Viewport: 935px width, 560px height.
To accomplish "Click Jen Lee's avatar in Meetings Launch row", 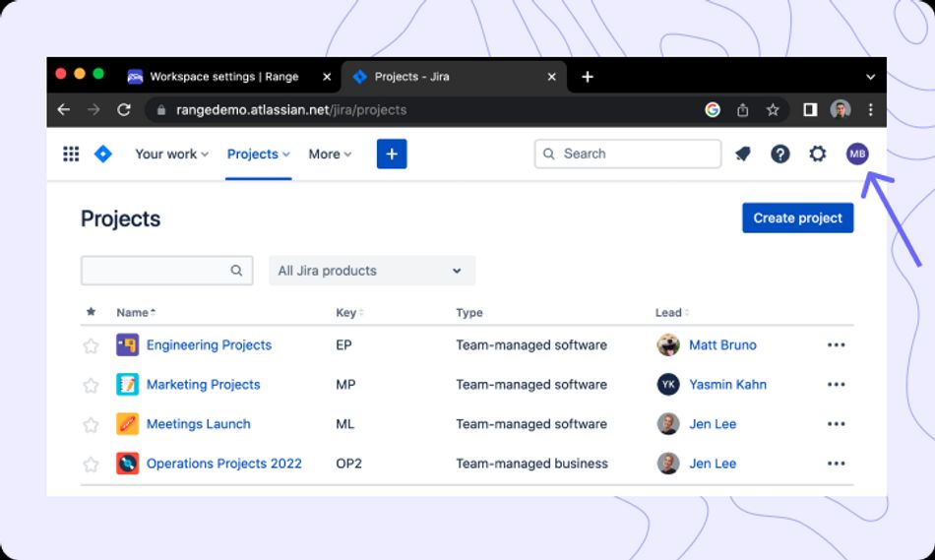I will click(668, 424).
